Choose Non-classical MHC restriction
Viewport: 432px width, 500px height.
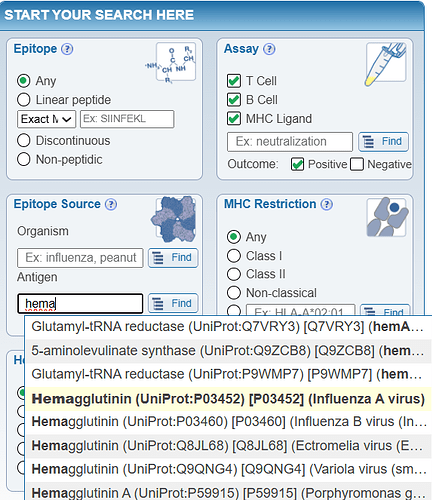coord(234,293)
